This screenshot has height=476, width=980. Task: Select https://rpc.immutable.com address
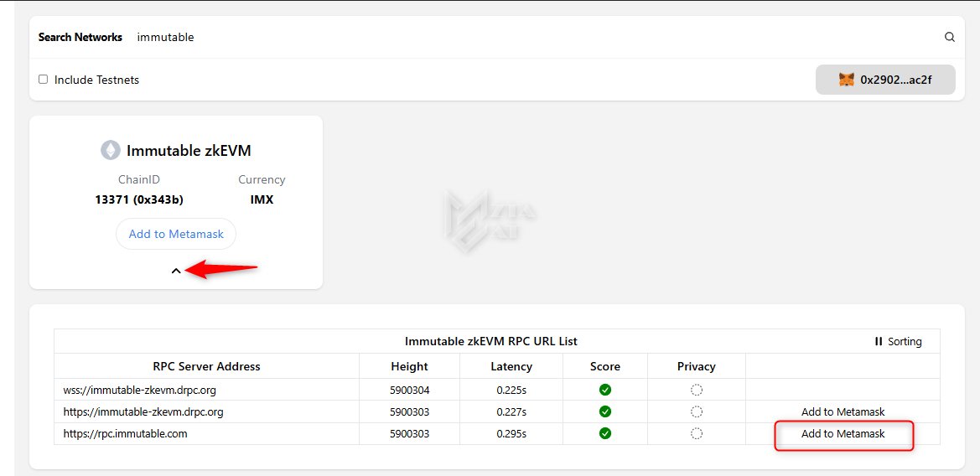pyautogui.click(x=125, y=433)
